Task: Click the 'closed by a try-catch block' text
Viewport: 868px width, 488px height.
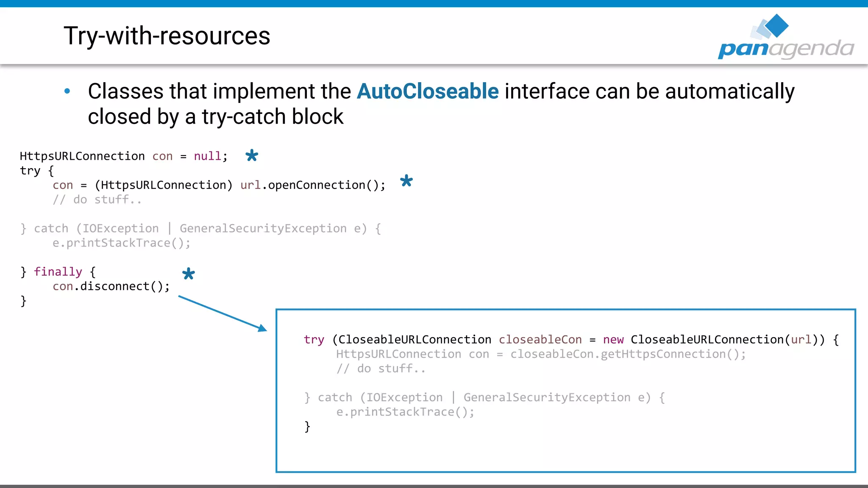Action: coord(215,116)
